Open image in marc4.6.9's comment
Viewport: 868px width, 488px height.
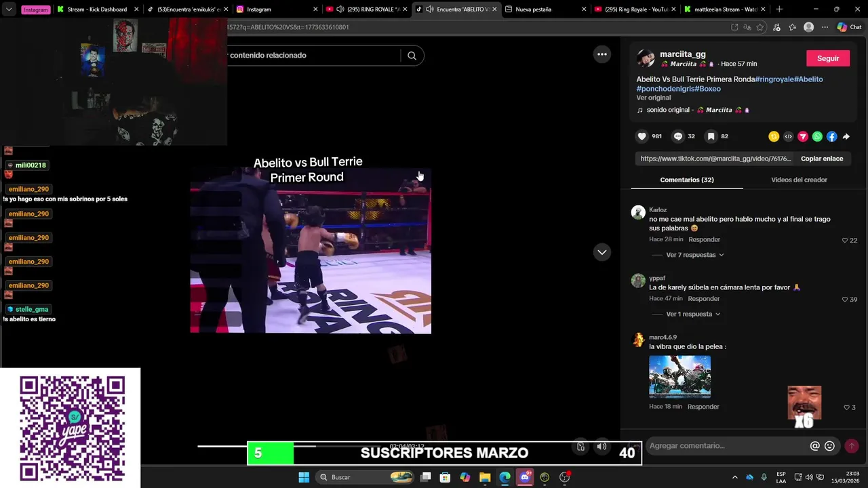coord(679,375)
